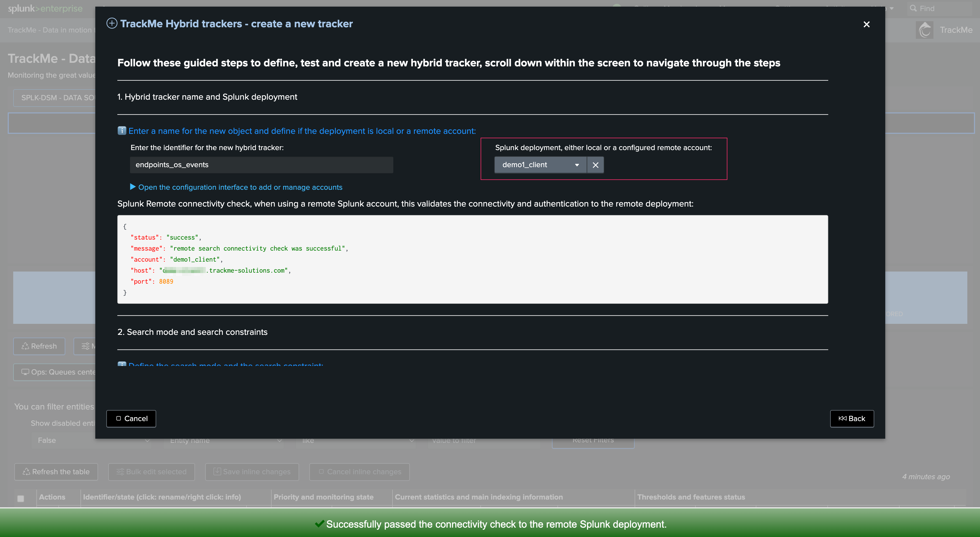Click the remote search connectivity message text
This screenshot has height=537, width=980.
pyautogui.click(x=258, y=248)
